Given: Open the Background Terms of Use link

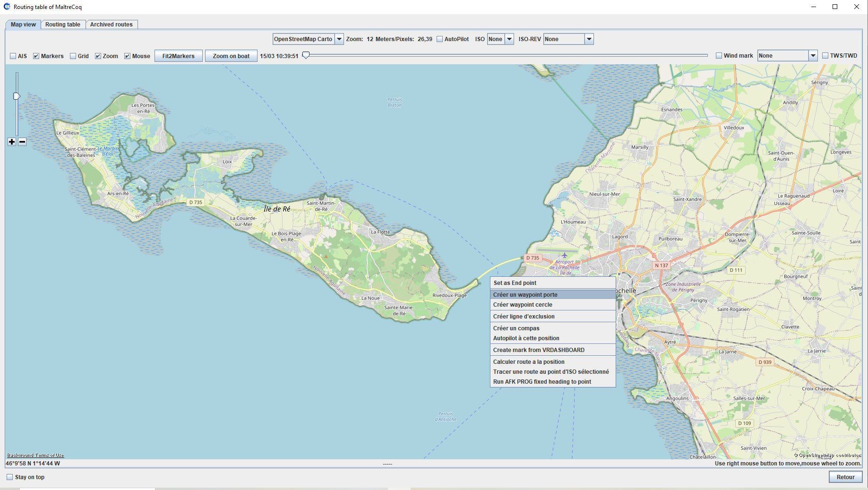Looking at the screenshot, I should pyautogui.click(x=35, y=455).
